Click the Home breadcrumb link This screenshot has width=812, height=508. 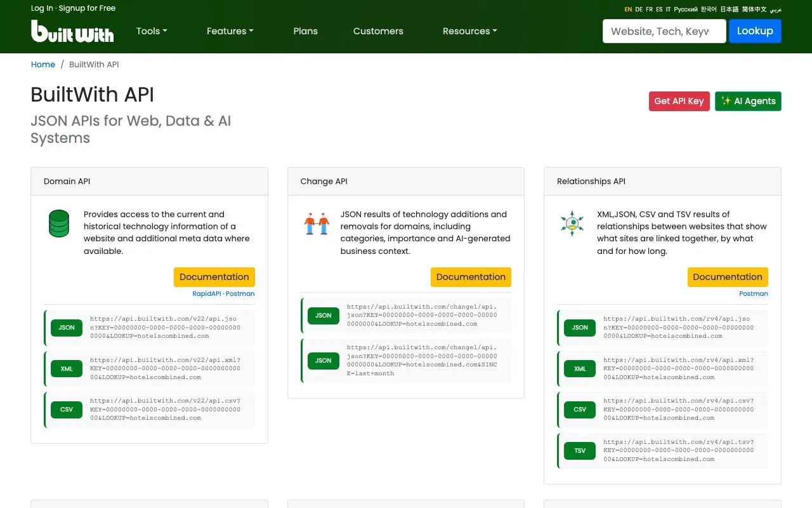43,64
